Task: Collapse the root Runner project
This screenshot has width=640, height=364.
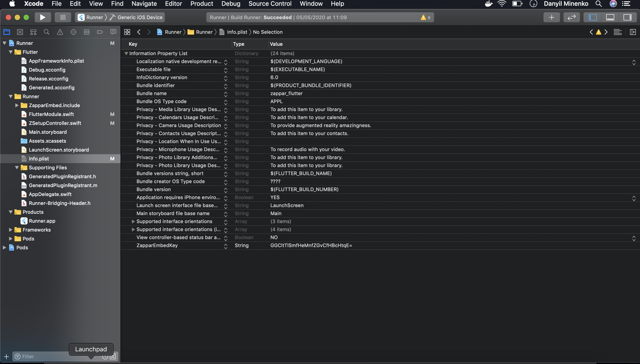Action: 4,43
